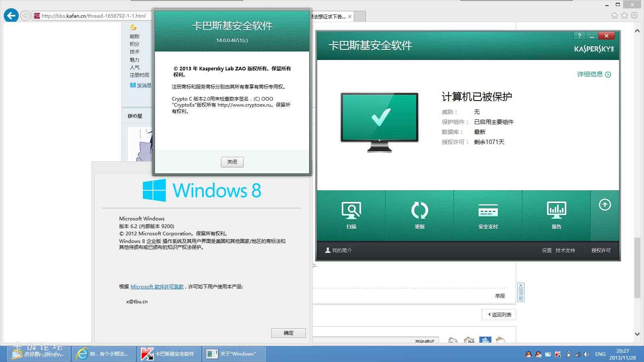Open the empty new tab button

click(360, 16)
